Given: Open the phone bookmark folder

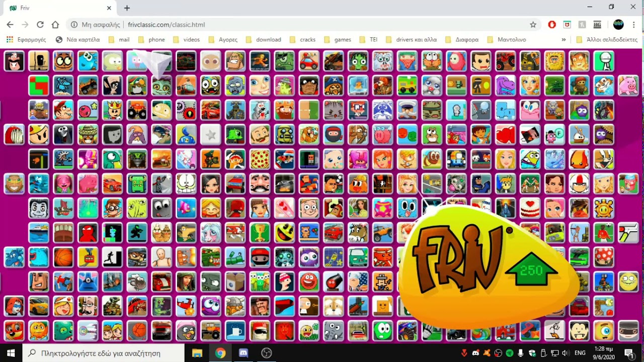Looking at the screenshot, I should [151, 39].
